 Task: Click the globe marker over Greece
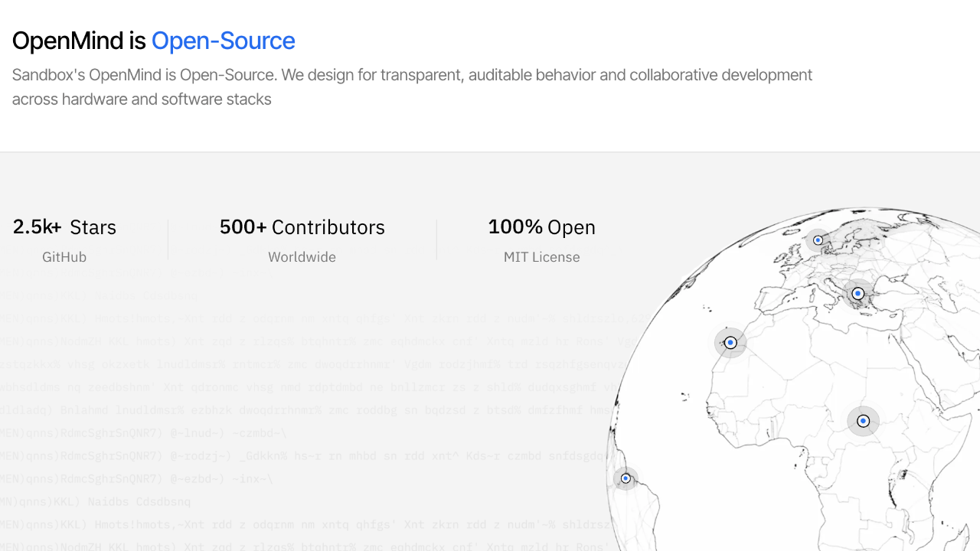tap(857, 294)
